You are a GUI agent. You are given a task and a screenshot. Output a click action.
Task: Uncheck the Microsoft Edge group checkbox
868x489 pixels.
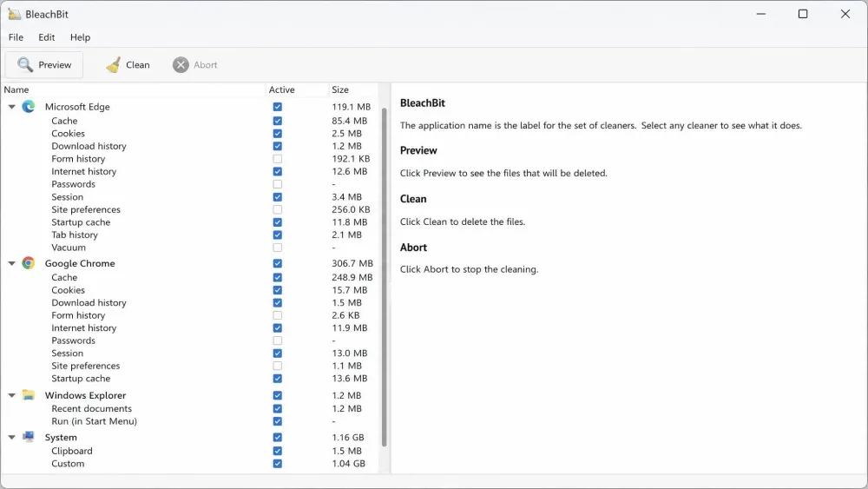pos(278,107)
